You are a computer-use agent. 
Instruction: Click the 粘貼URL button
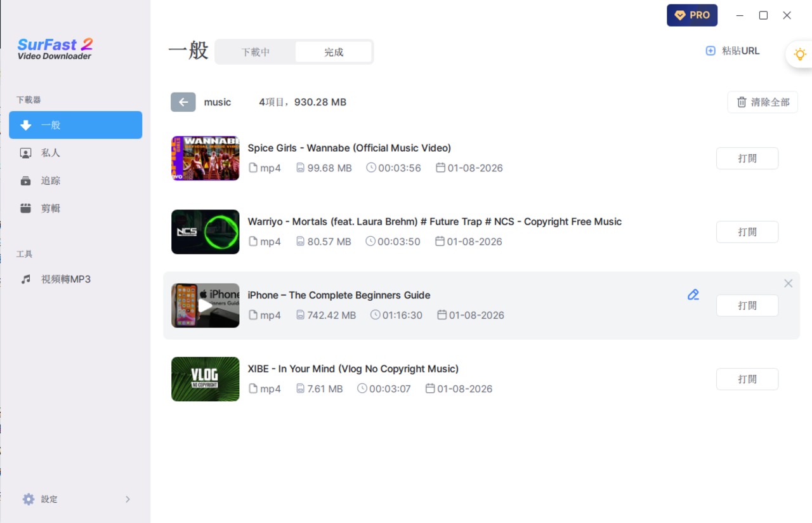[733, 51]
